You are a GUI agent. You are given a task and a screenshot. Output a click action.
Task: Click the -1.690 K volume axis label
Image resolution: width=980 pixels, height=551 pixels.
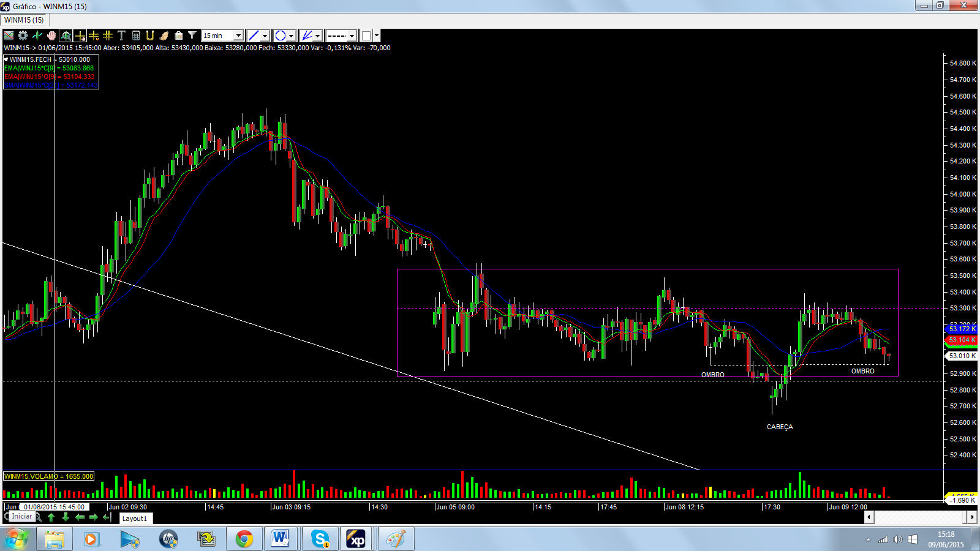click(962, 500)
